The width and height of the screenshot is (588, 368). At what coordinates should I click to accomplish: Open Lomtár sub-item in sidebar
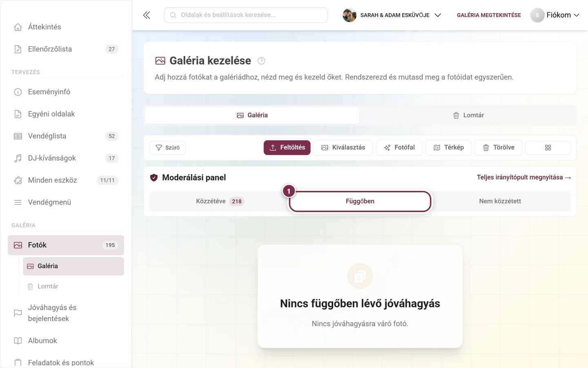tap(73, 287)
